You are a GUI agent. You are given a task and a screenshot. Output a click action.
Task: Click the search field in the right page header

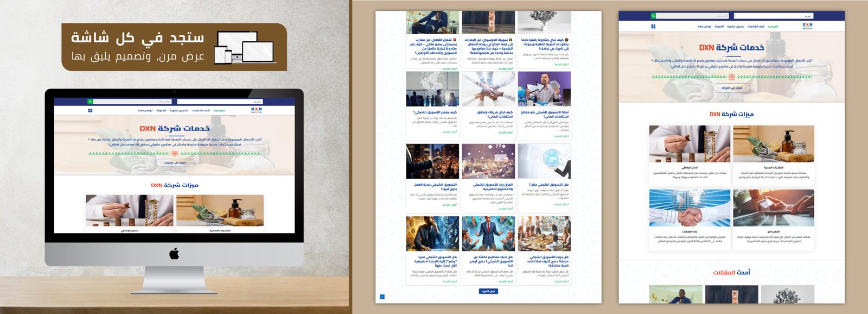[x=693, y=16]
